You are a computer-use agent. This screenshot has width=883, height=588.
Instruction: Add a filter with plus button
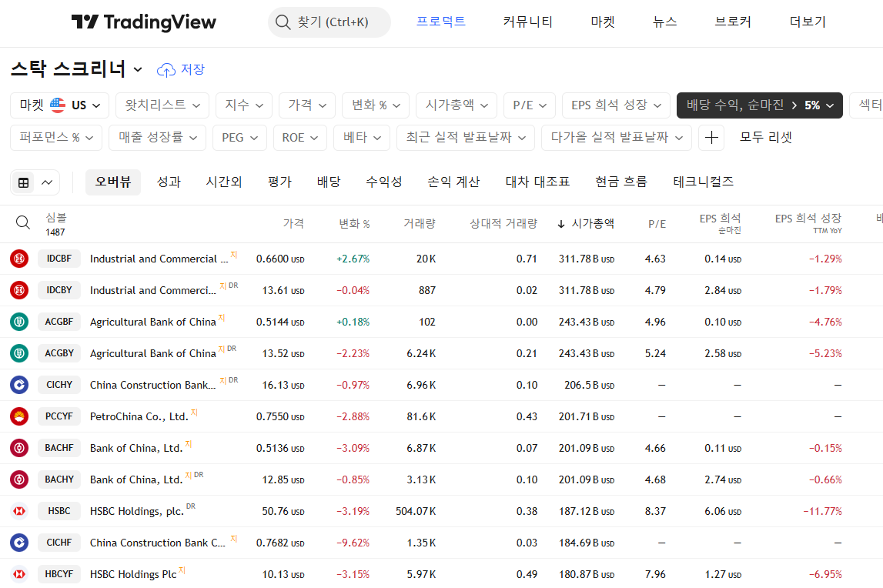[711, 138]
